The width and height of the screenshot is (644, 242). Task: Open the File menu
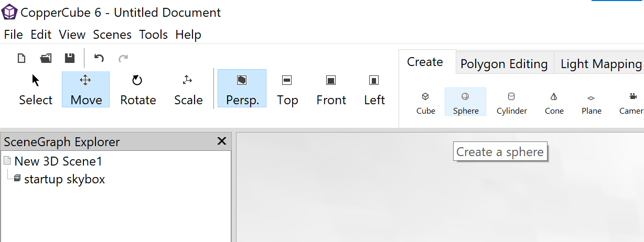[14, 35]
